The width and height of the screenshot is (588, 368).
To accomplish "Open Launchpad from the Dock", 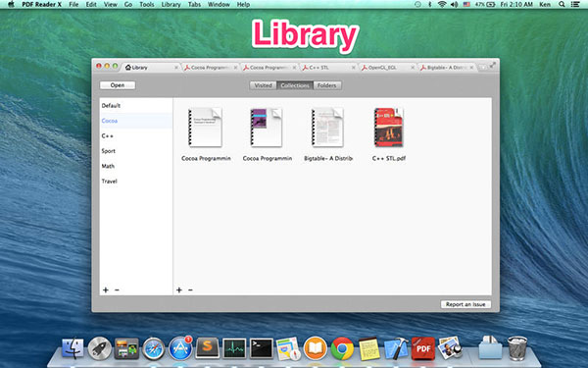I will (x=99, y=348).
